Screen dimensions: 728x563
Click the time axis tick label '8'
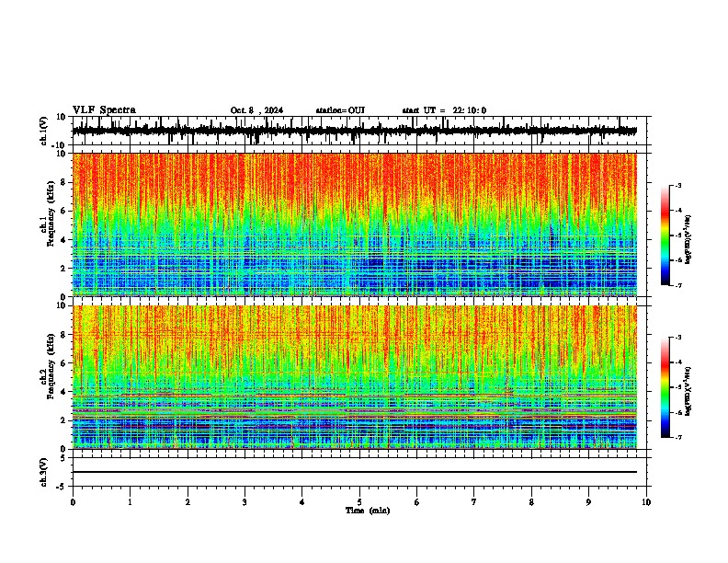(531, 502)
